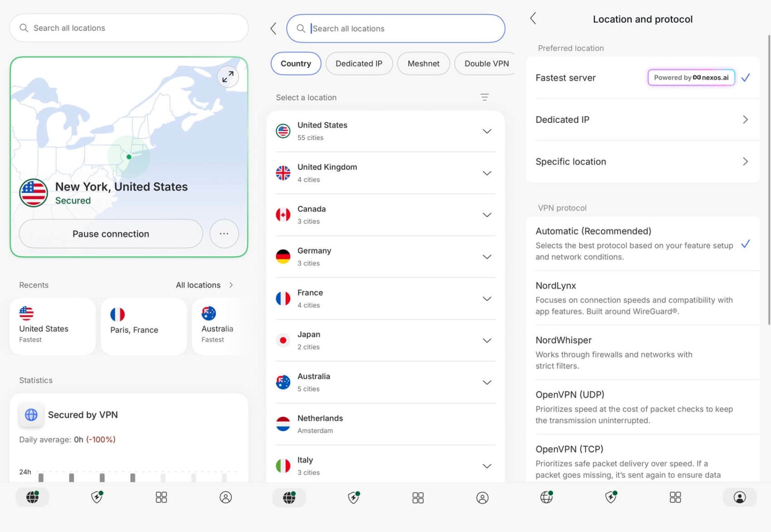Viewport: 771px width, 532px height.
Task: Open the shield tab in the left panel's bottom bar
Action: coord(97,497)
